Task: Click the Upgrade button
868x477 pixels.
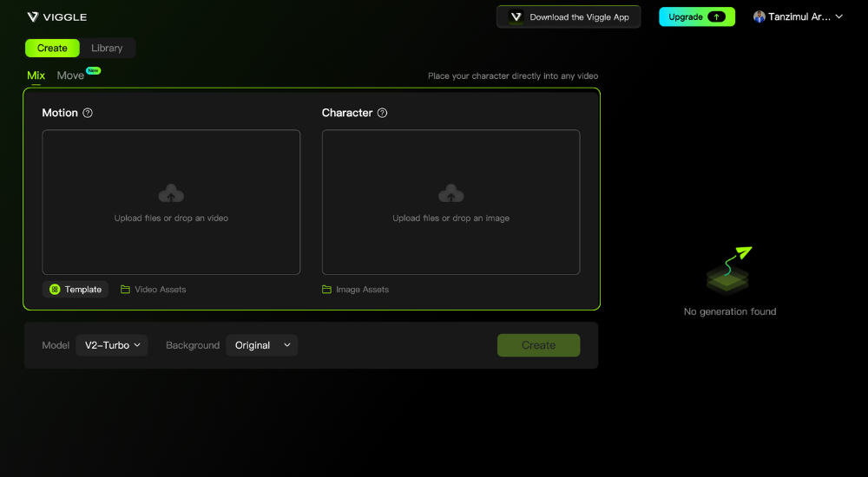Action: (x=696, y=16)
